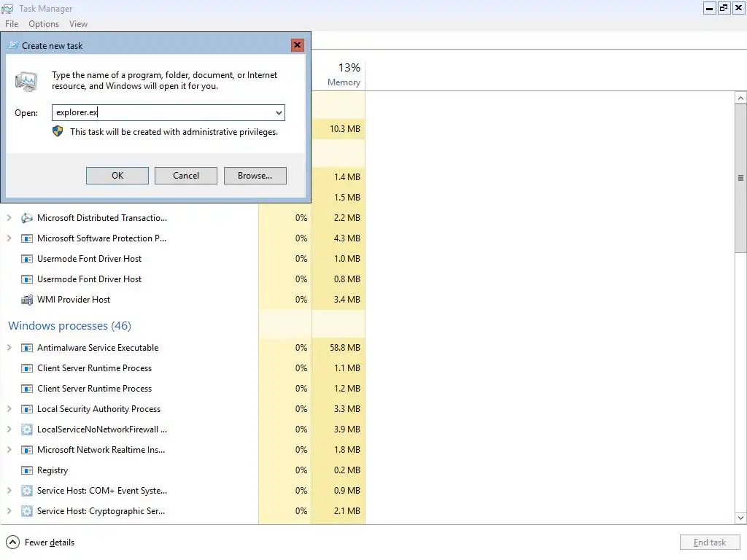Image resolution: width=747 pixels, height=560 pixels.
Task: Expand the Antimalware Service Executable row
Action: pyautogui.click(x=9, y=348)
